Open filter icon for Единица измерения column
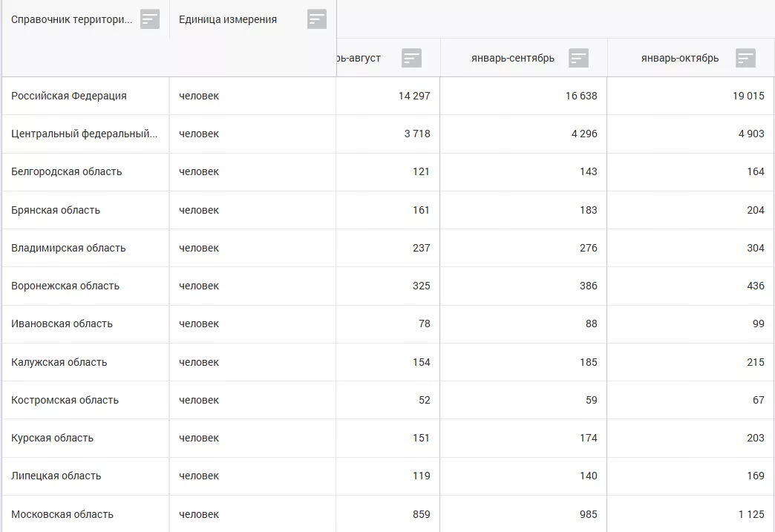 pyautogui.click(x=317, y=19)
